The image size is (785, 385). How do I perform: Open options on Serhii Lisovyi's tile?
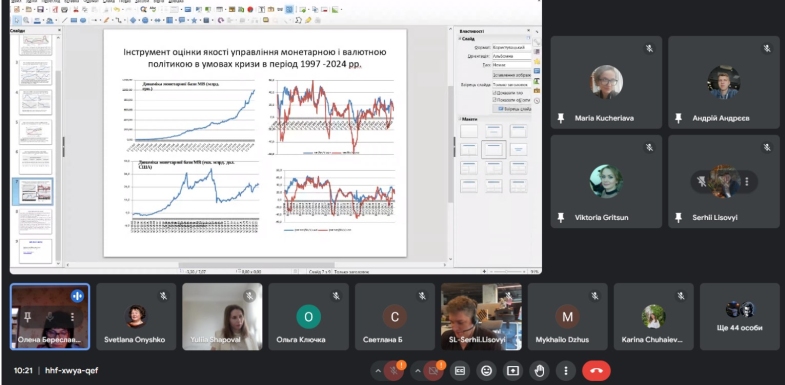point(747,182)
